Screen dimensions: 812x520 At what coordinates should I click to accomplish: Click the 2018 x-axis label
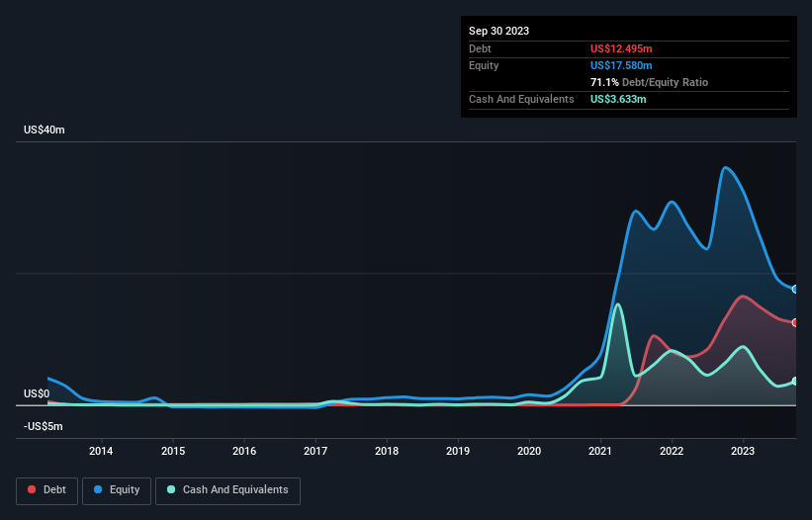[x=387, y=451]
